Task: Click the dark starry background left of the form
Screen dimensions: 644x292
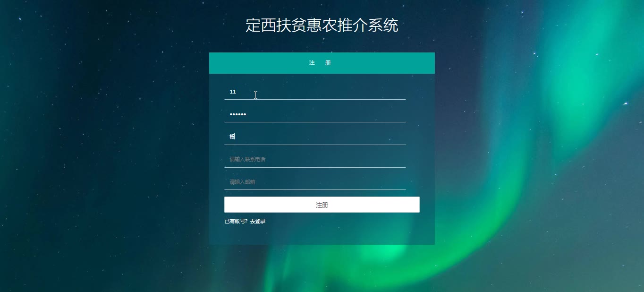Action: click(104, 142)
